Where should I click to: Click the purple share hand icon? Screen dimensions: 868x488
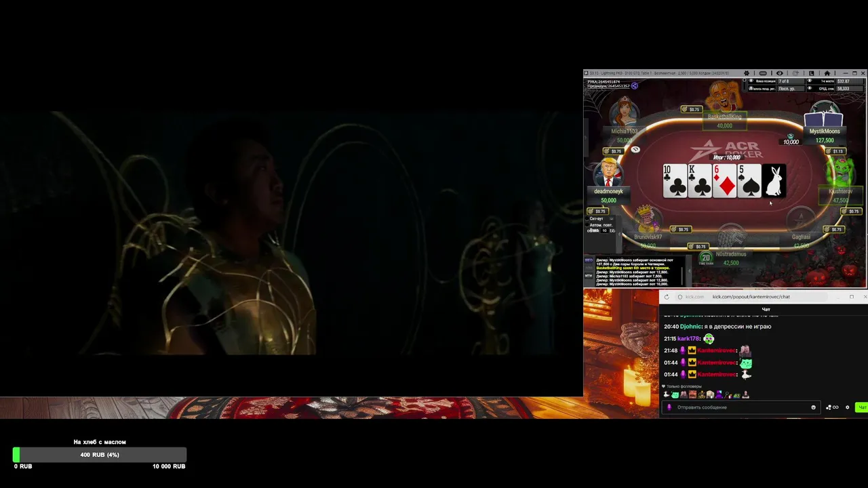click(635, 86)
